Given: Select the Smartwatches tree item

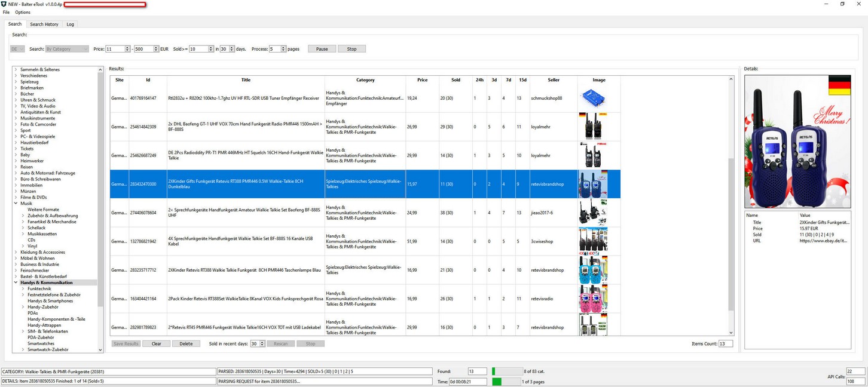Looking at the screenshot, I should click(41, 344).
